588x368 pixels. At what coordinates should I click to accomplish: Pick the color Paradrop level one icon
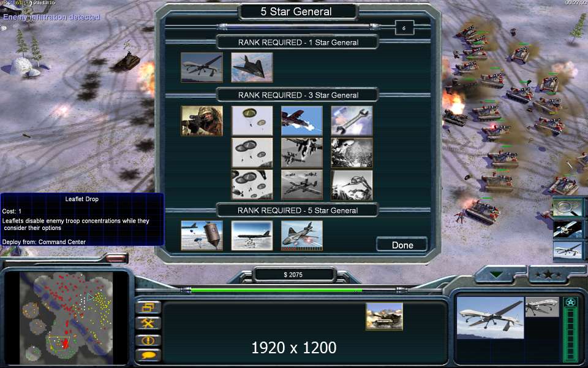click(x=252, y=121)
